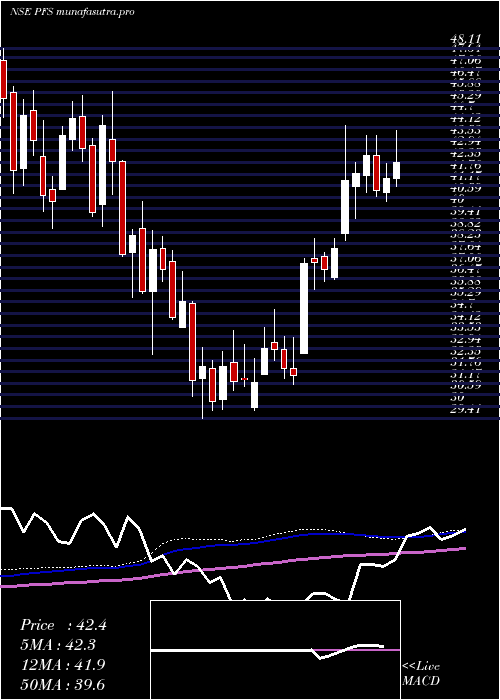Viewport: 500px width, 700px height.
Task: Select the 12MA : 41.9 value
Action: pos(63,665)
